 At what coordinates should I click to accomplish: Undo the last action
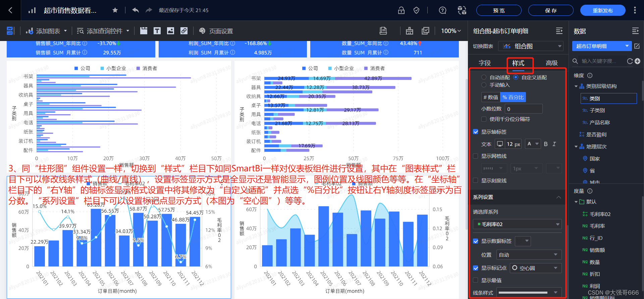(x=136, y=10)
